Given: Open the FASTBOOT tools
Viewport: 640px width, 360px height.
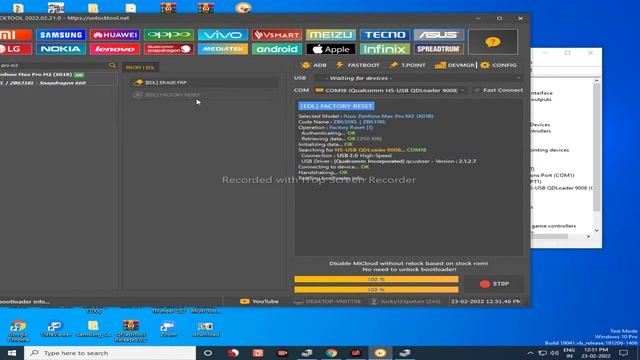Looking at the screenshot, I should pos(358,65).
